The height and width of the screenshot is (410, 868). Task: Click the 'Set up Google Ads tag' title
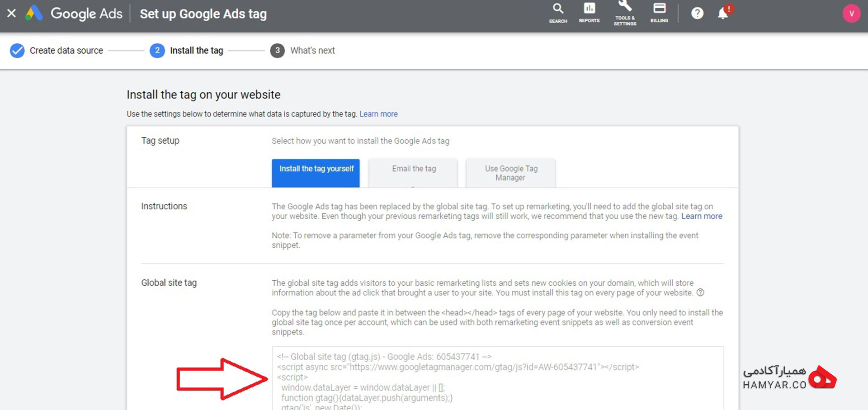point(203,14)
